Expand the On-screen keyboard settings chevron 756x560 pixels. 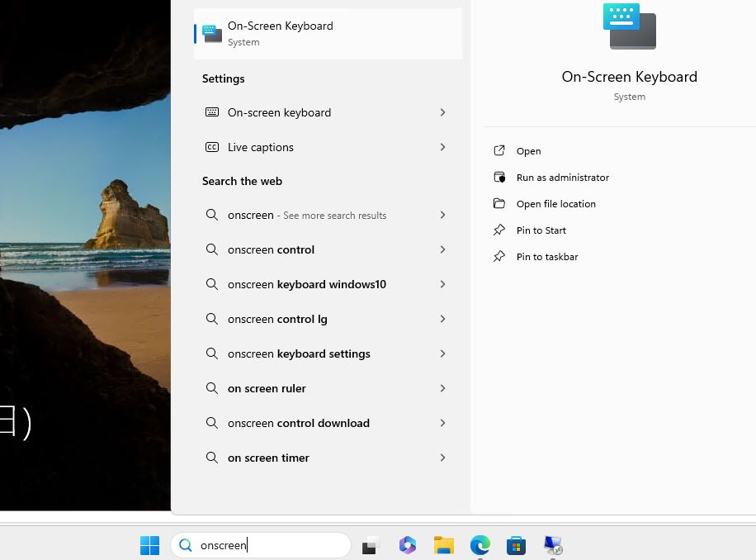442,112
